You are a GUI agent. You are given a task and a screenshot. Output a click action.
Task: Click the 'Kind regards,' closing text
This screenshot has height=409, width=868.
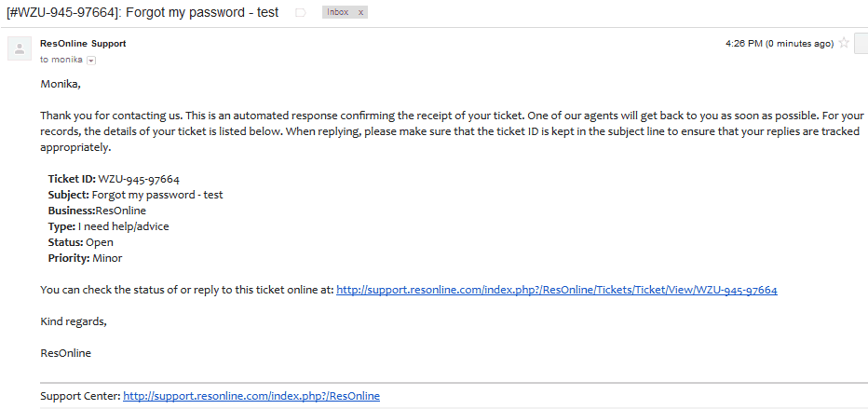click(74, 321)
